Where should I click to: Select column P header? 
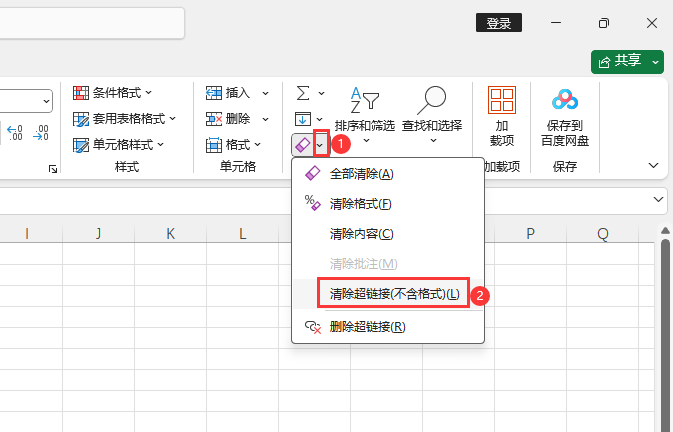click(531, 234)
